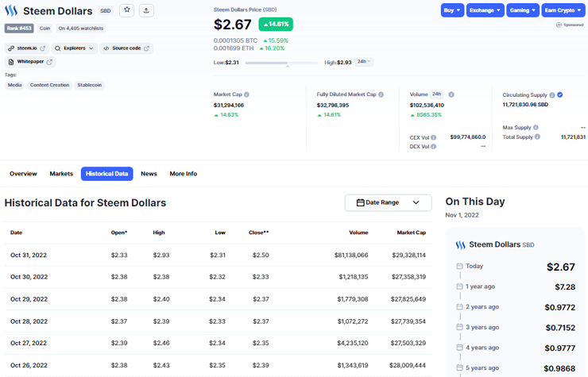Select the Stablecoin tag

coord(89,85)
